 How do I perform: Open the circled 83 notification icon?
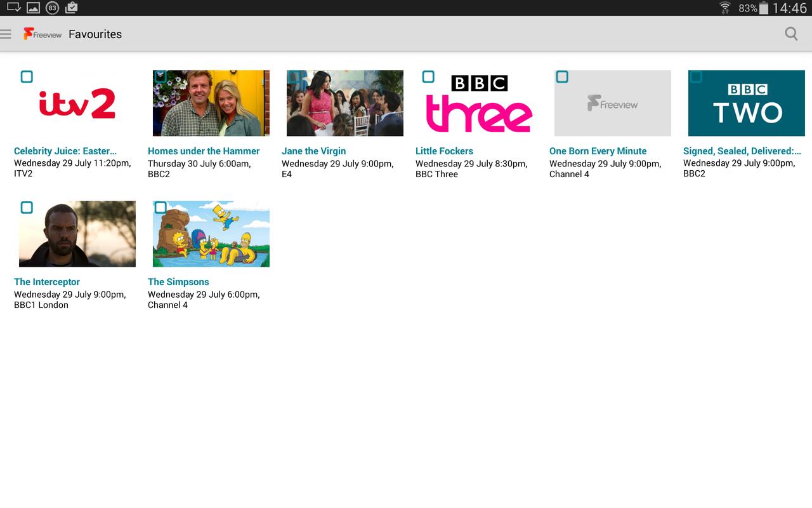tap(53, 8)
